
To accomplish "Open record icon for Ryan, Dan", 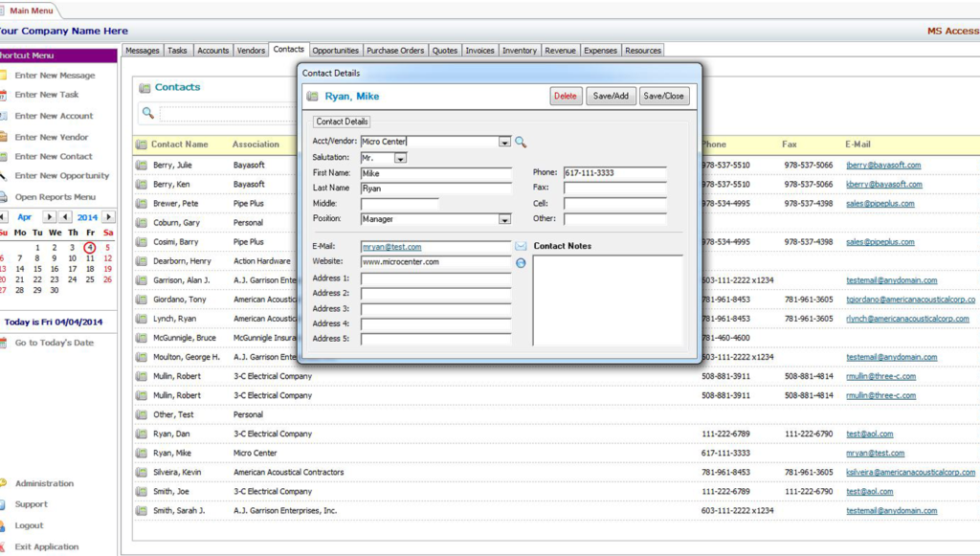I will pyautogui.click(x=142, y=434).
